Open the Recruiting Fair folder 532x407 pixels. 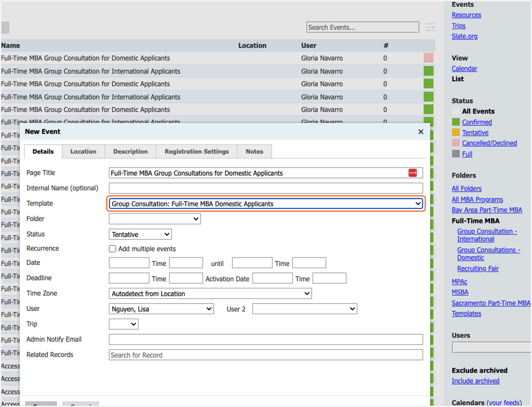(x=478, y=269)
